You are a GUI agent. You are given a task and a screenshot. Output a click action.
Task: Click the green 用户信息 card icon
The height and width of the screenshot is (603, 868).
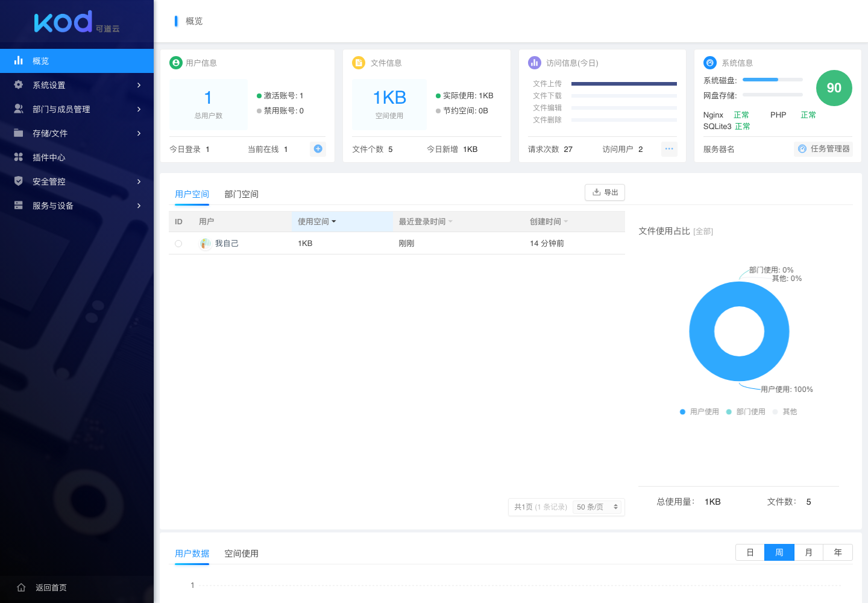[x=176, y=63]
